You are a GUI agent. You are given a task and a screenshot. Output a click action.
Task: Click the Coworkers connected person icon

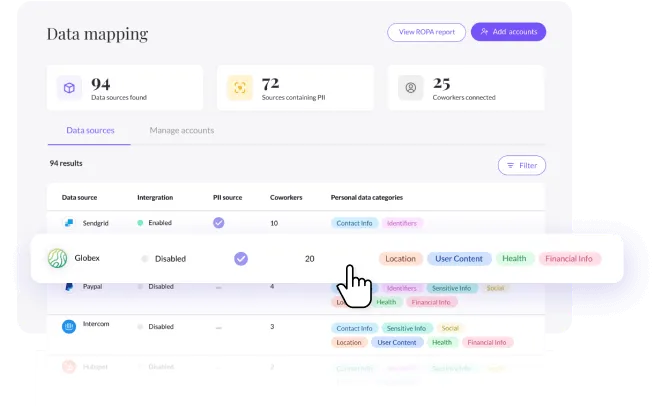tap(411, 87)
